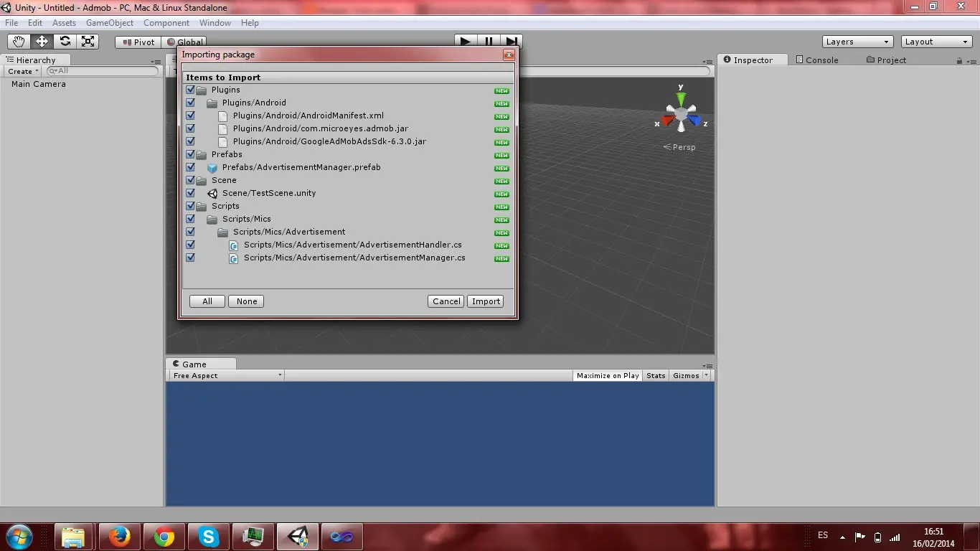The image size is (980, 551).
Task: Uncheck the AndroidManifest.xml checkbox
Action: pos(190,116)
